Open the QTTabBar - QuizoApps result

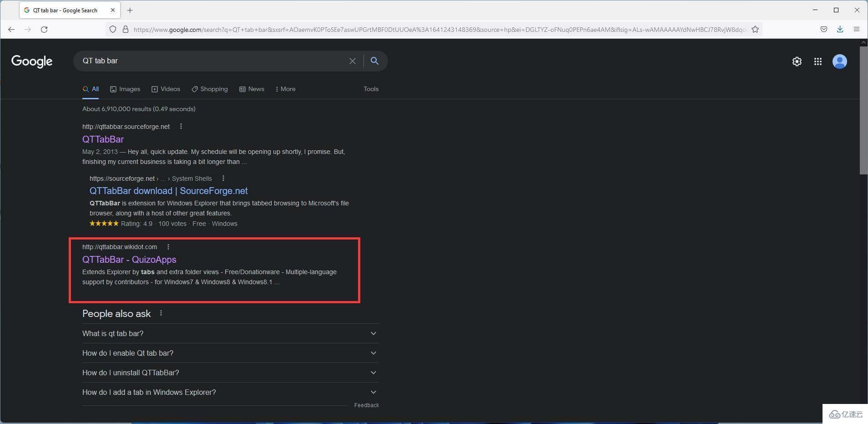(x=129, y=259)
